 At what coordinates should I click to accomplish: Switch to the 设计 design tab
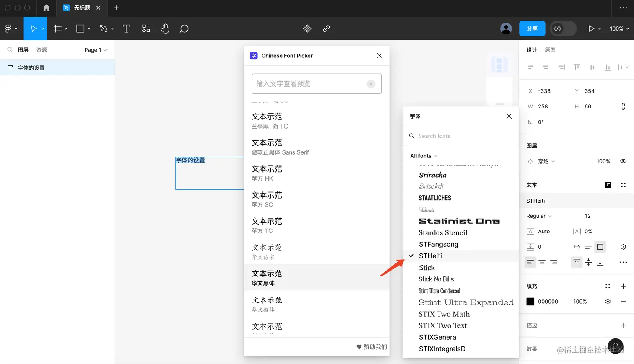click(532, 50)
